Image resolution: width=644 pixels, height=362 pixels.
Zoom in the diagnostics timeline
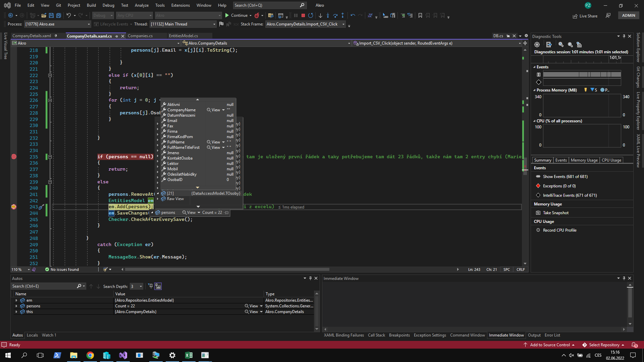pos(561,45)
